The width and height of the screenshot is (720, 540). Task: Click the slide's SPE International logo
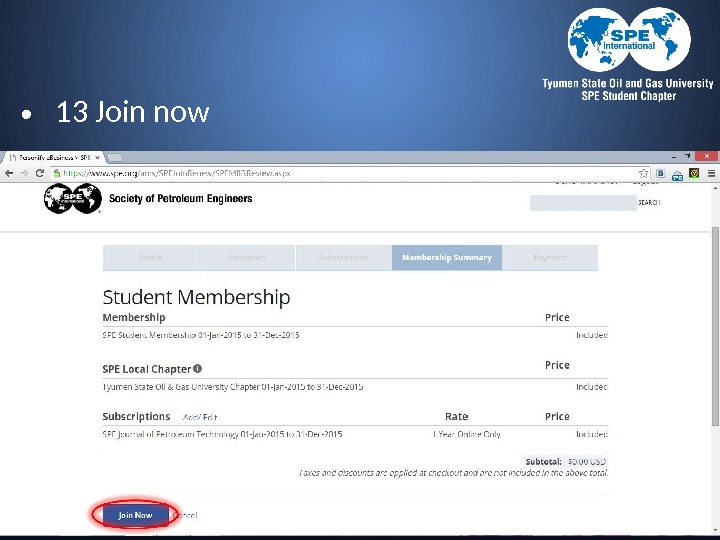[629, 40]
